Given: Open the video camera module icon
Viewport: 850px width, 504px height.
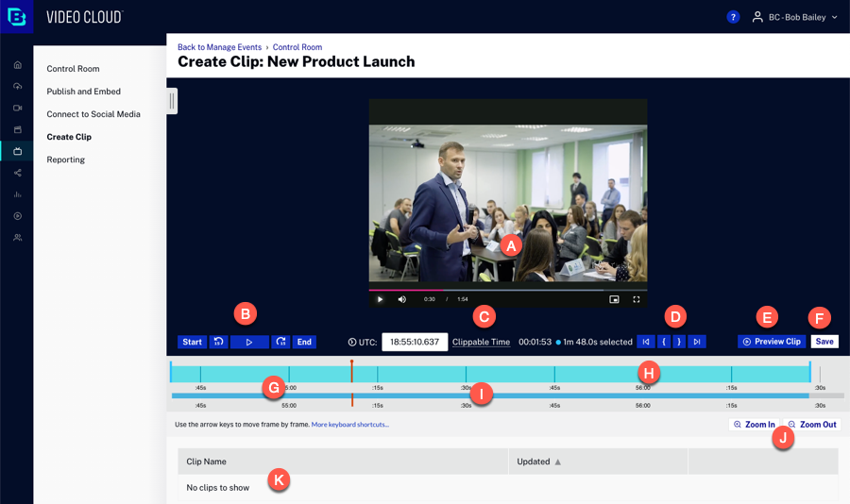Looking at the screenshot, I should (17, 109).
